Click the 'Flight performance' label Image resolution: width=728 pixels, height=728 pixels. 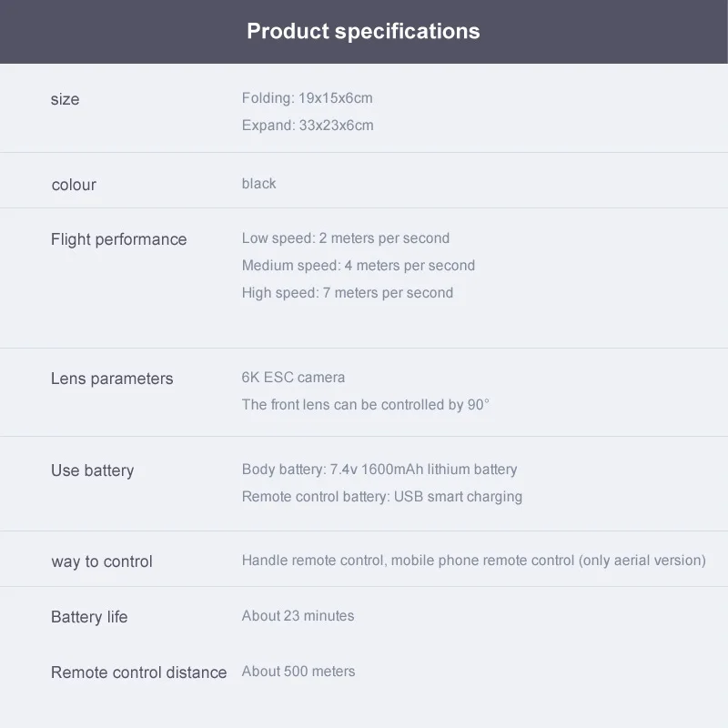118,239
